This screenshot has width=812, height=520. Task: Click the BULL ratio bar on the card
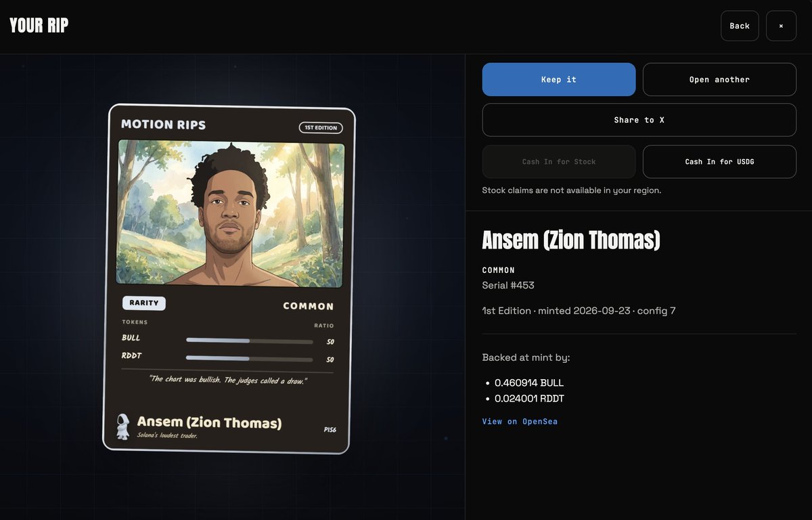point(249,341)
